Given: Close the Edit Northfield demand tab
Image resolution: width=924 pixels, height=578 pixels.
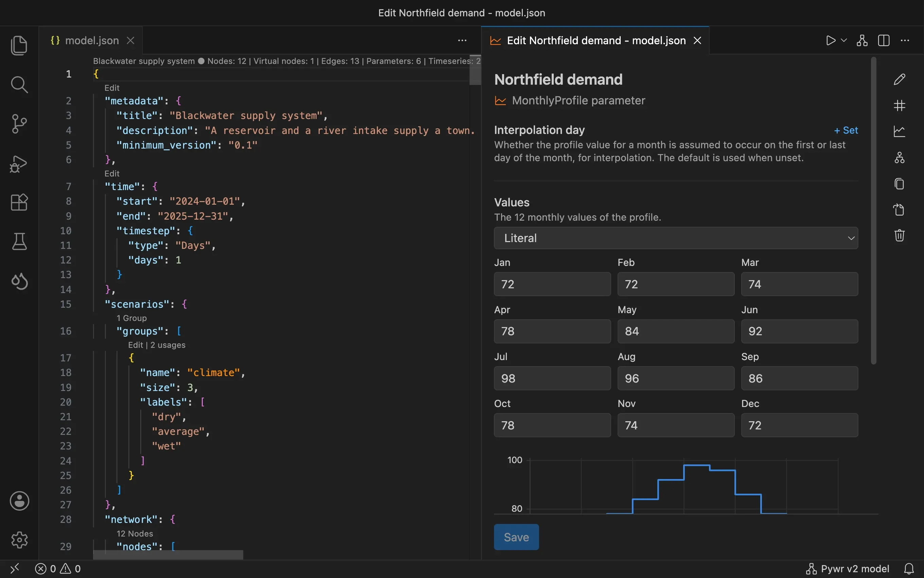Looking at the screenshot, I should tap(697, 40).
